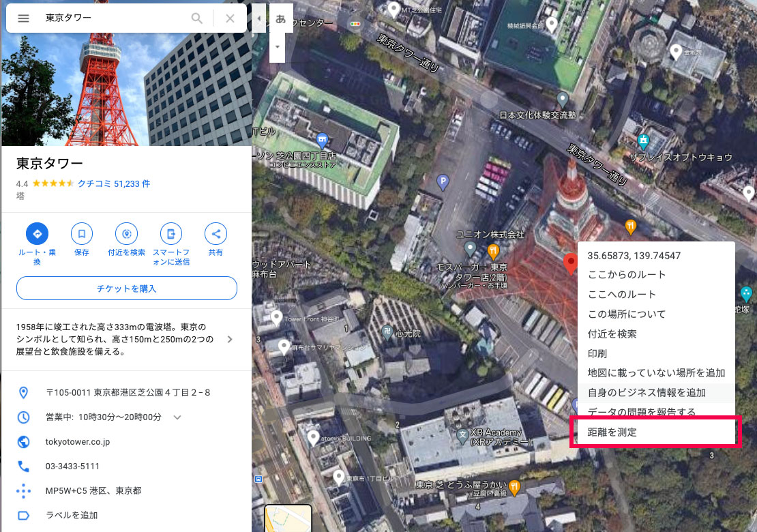757x532 pixels.
Task: Click the label tag icon
Action: coord(23,516)
